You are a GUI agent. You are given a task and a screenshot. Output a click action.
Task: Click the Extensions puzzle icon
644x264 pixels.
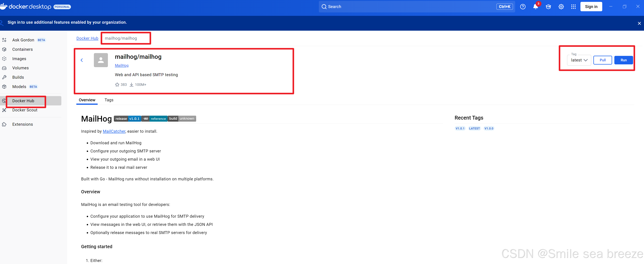[4, 124]
